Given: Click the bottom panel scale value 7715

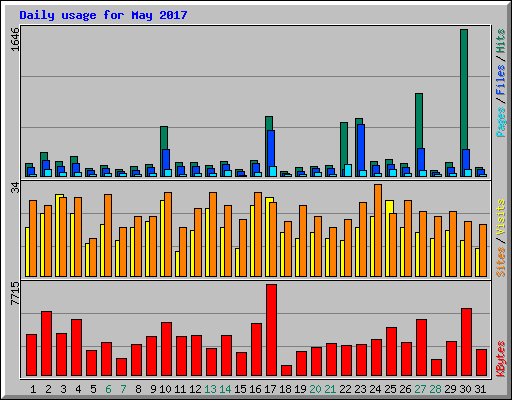Looking at the screenshot, I should (x=15, y=293).
